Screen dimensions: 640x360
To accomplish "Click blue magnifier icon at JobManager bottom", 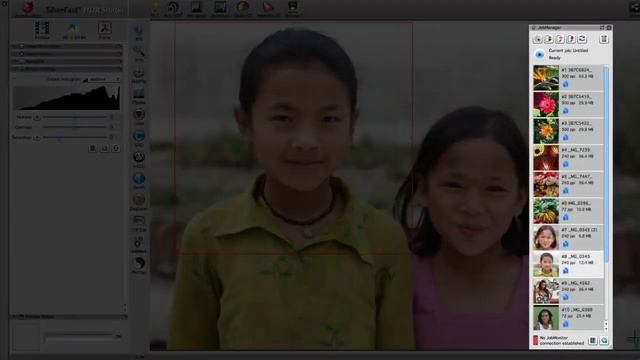I will (x=604, y=340).
